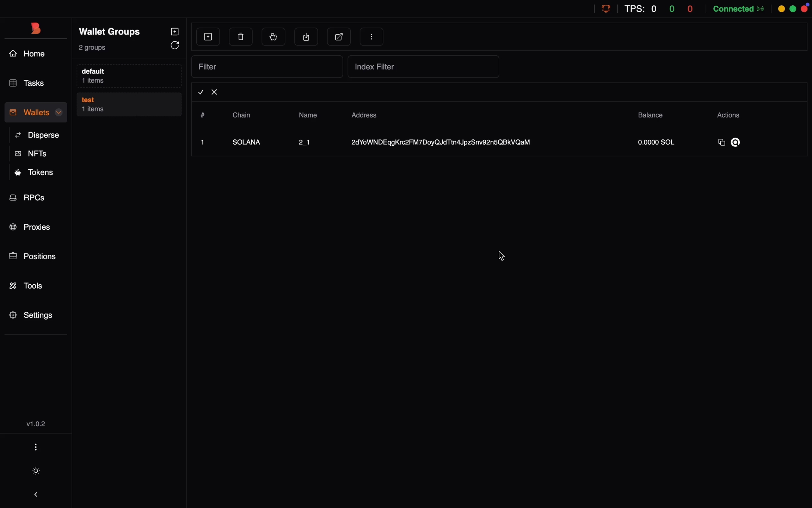
Task: Go to the Disperse submenu item
Action: coord(43,135)
